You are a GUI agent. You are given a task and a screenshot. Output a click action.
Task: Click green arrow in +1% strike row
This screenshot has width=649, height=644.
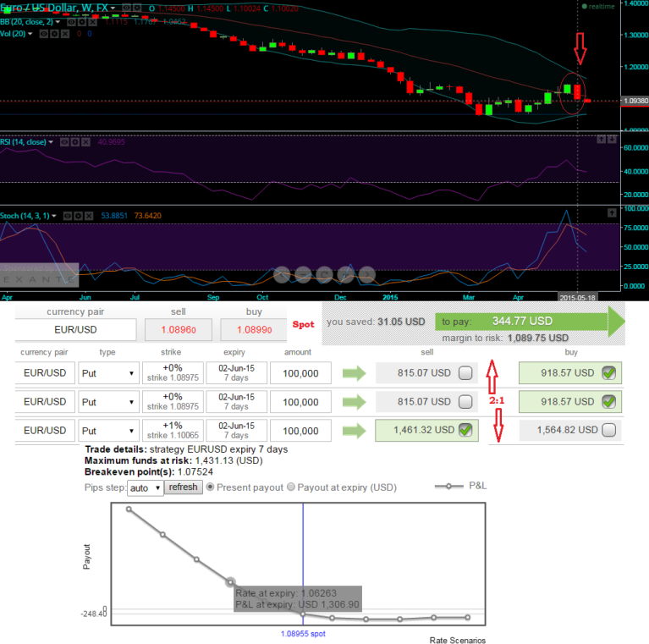pyautogui.click(x=355, y=431)
